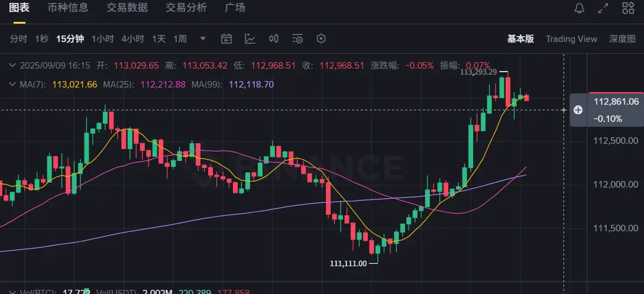The height and width of the screenshot is (294, 644).
Task: Select the 4小时 interval
Action: coord(132,39)
